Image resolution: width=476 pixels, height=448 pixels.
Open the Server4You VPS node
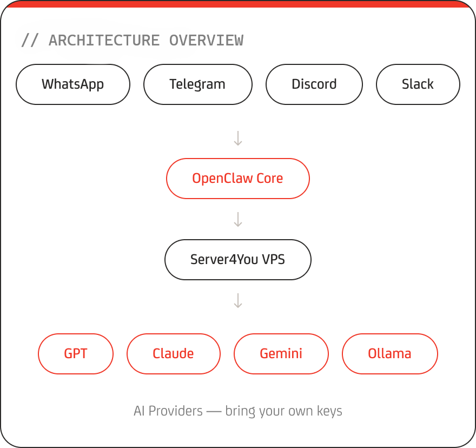click(237, 260)
